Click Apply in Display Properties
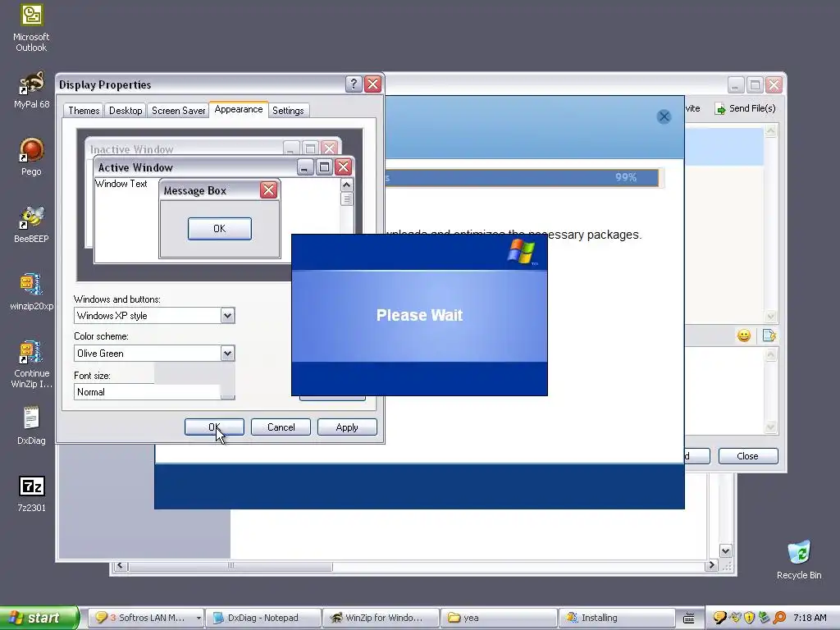The image size is (840, 630). (347, 427)
